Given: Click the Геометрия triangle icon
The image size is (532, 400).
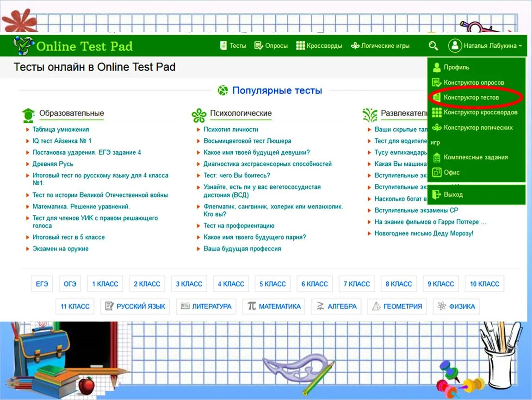Looking at the screenshot, I should [376, 306].
